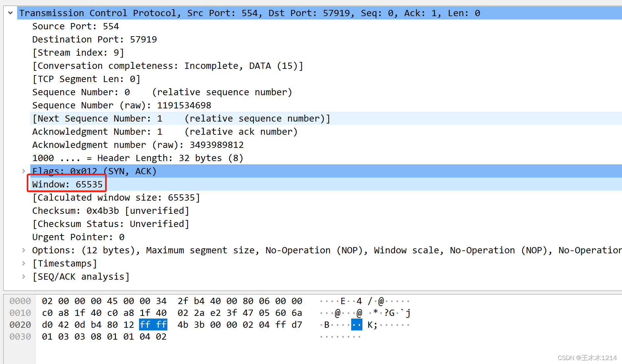
Task: Select the Sequence Number: 0 relative row
Action: point(326,92)
